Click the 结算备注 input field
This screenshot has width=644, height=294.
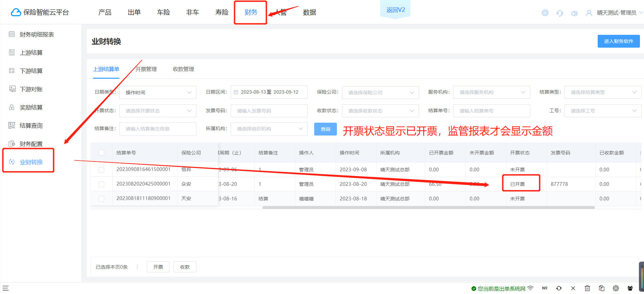158,129
